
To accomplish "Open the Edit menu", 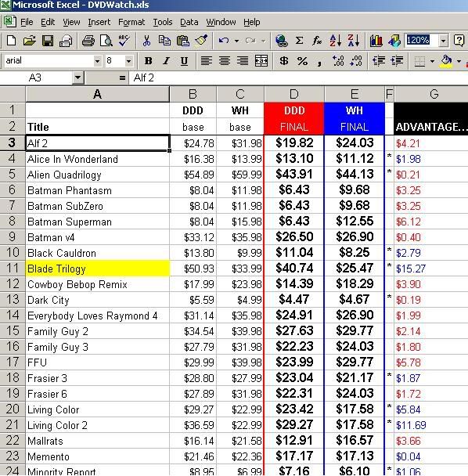I will pyautogui.click(x=48, y=22).
